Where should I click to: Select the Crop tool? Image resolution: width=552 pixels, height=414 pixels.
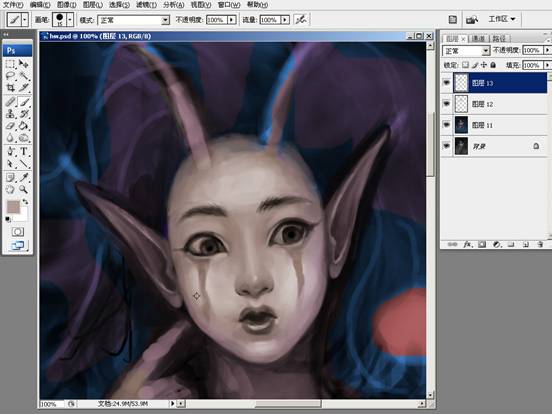[x=11, y=88]
